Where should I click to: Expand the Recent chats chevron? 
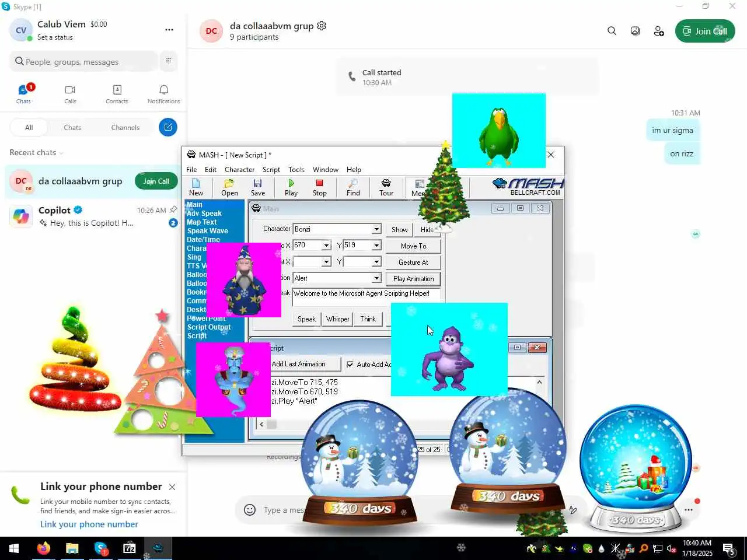61,153
